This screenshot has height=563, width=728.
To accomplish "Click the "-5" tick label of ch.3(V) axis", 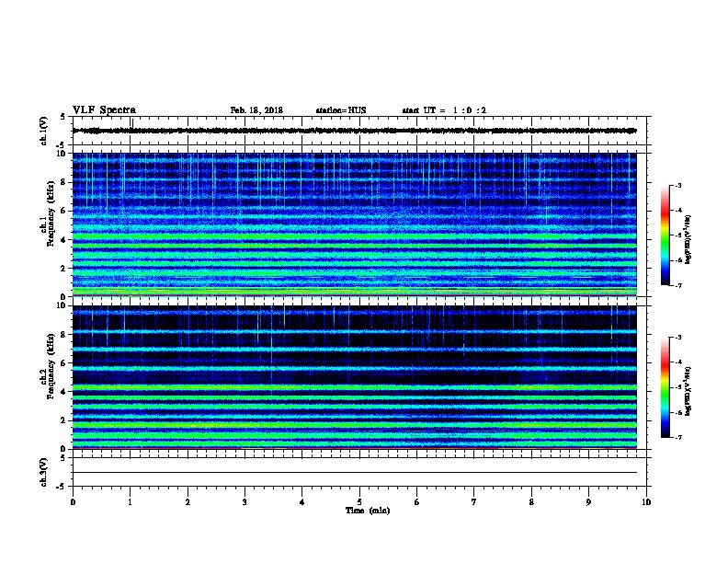I will pyautogui.click(x=62, y=487).
